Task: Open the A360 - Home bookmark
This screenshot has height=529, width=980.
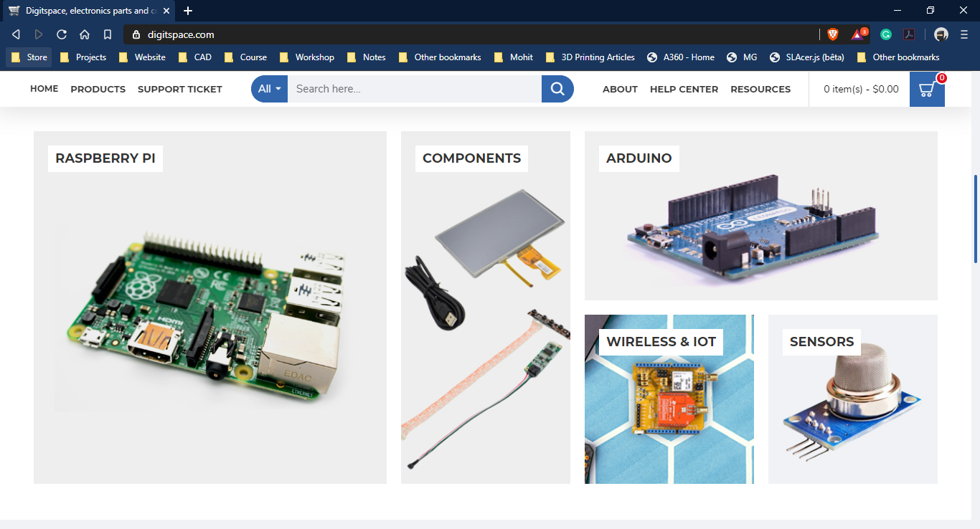Action: [x=681, y=57]
